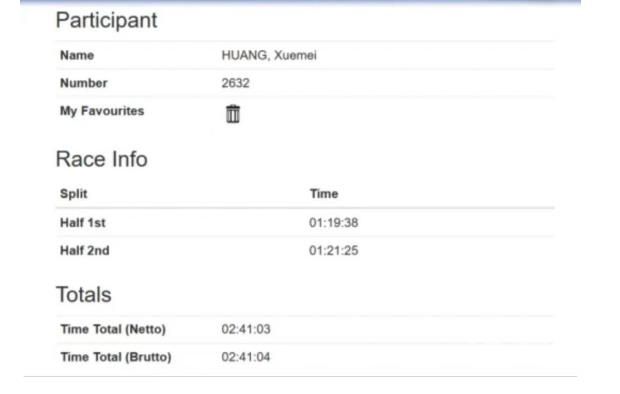
Task: Click the Time Total (Netto) label
Action: pos(113,329)
